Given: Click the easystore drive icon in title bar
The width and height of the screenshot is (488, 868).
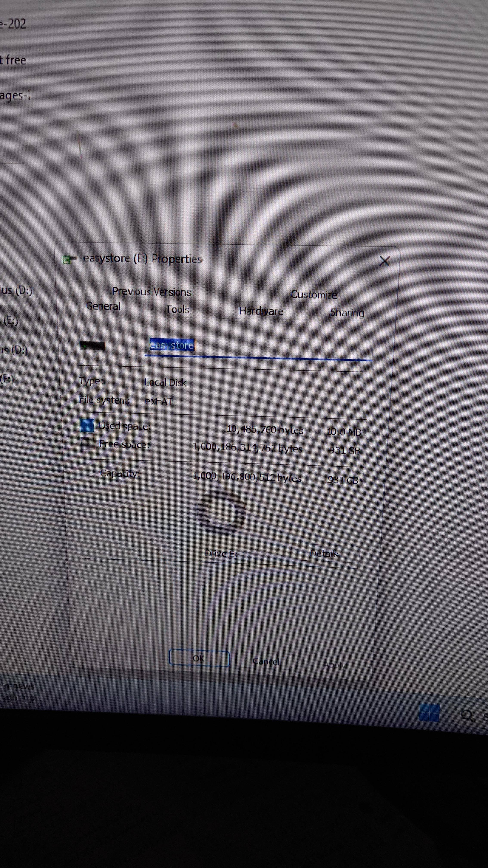Looking at the screenshot, I should (70, 259).
